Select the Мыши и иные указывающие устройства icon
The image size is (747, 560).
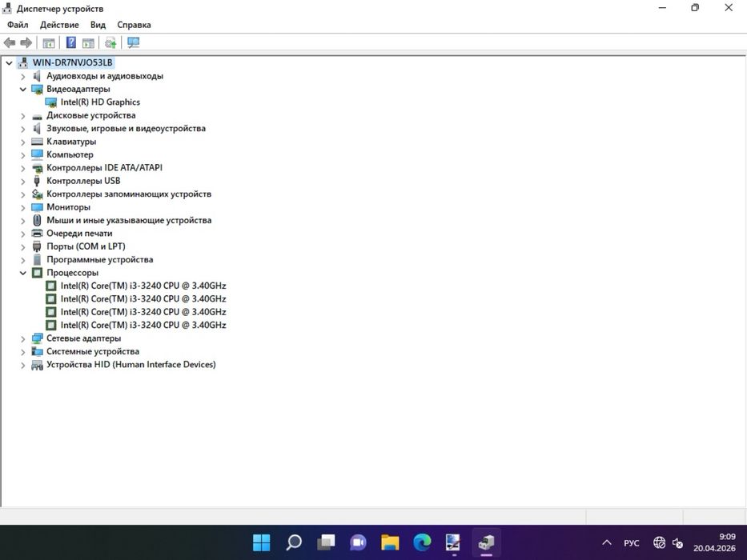(37, 221)
